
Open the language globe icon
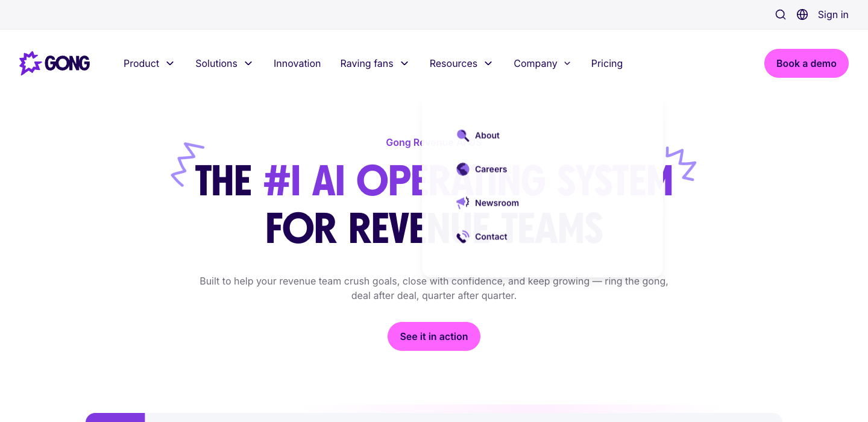coord(802,14)
